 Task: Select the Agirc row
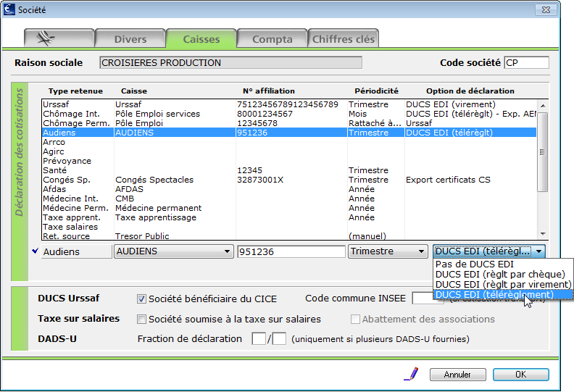tap(289, 151)
